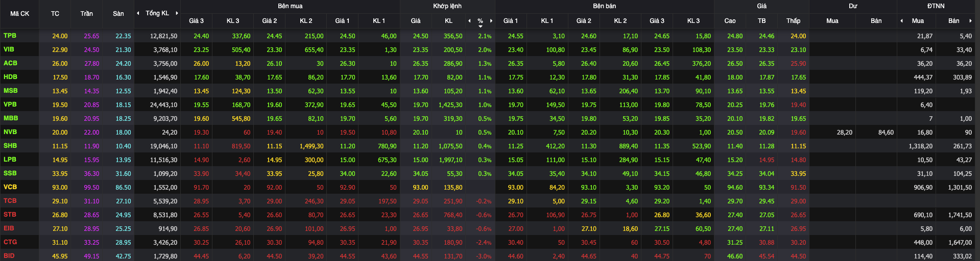
Task: Open stock symbol MSB
Action: [11, 91]
